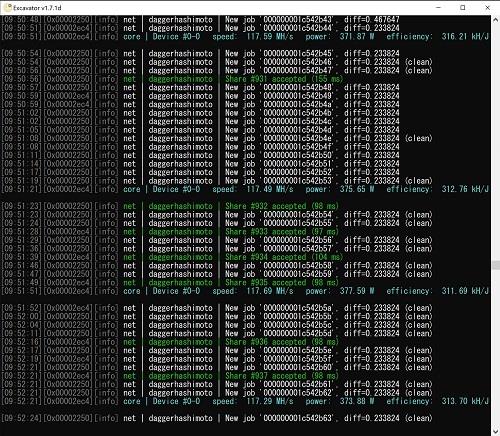This screenshot has width=500, height=436.
Task: Click speed value '117.59 MH/s'
Action: (x=270, y=36)
